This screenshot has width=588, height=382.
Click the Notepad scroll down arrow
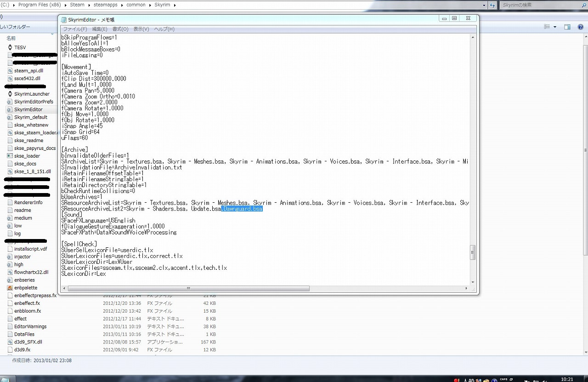point(473,282)
